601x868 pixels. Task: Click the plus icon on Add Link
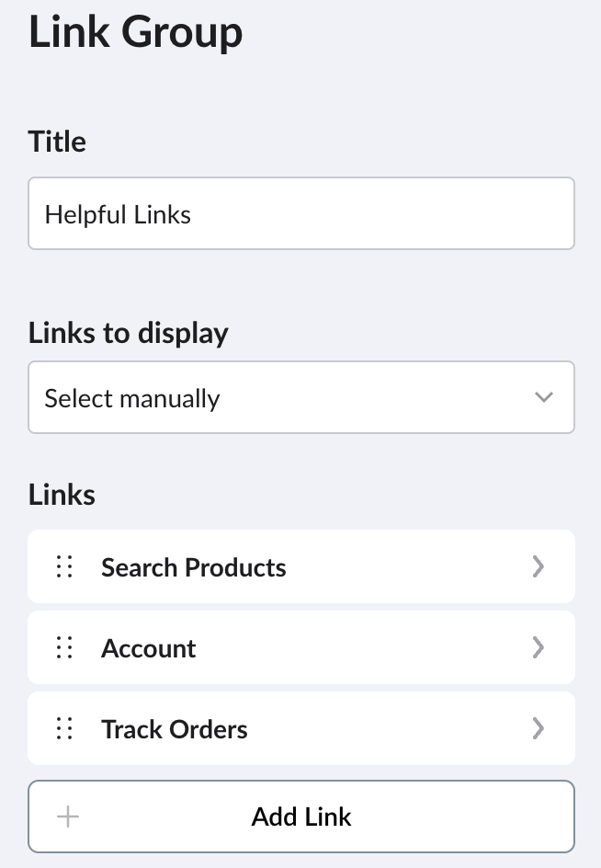tap(66, 817)
